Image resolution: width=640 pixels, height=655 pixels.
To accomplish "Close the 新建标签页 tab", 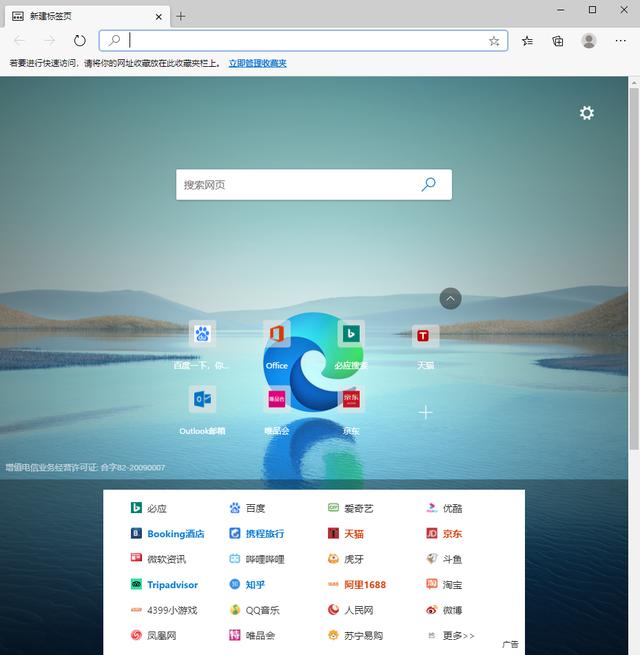I will click(x=159, y=17).
